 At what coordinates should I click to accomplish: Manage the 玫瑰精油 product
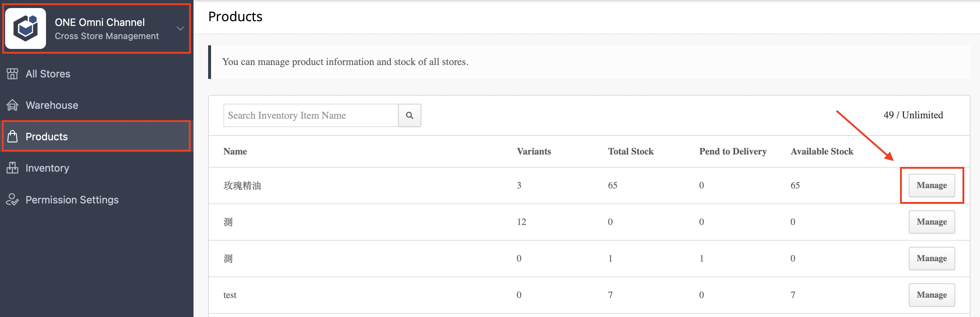932,185
